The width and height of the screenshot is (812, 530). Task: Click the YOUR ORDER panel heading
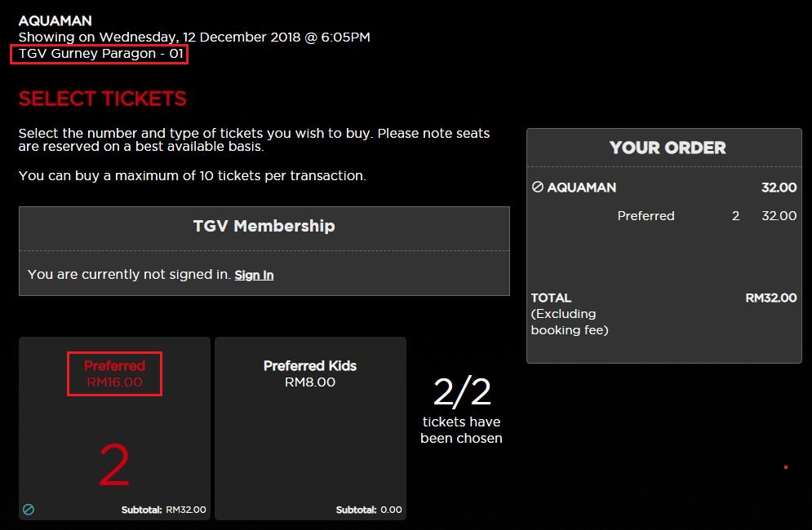(667, 148)
